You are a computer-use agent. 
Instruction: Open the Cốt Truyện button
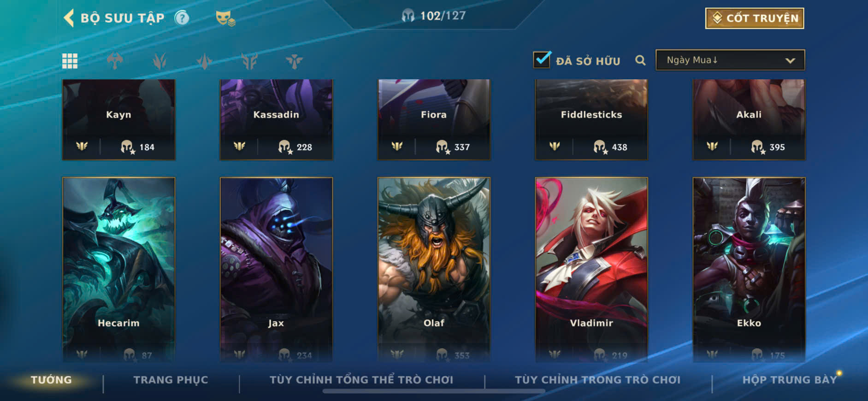tap(755, 18)
